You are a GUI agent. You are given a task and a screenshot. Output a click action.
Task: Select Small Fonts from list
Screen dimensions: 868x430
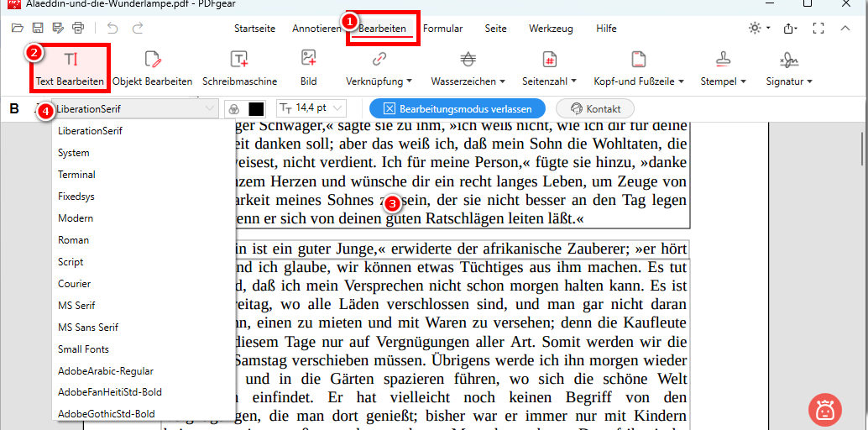point(144,349)
